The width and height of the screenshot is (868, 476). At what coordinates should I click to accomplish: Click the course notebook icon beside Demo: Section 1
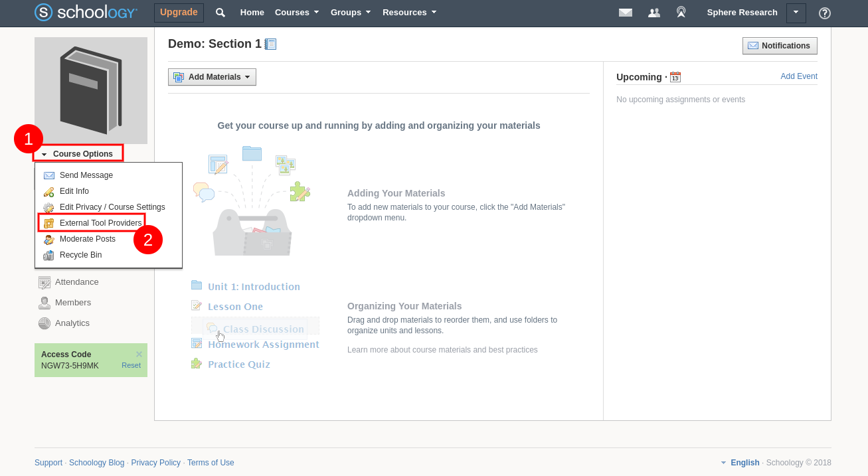point(270,44)
